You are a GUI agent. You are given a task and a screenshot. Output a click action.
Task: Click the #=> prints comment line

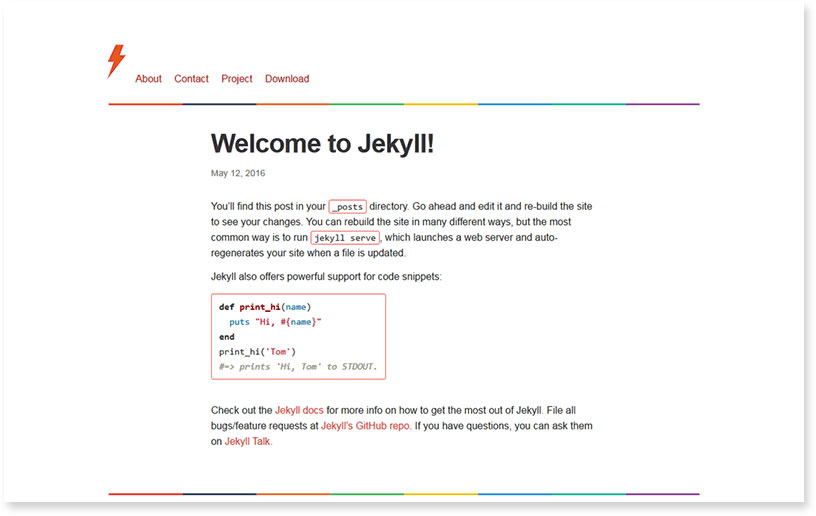click(298, 367)
